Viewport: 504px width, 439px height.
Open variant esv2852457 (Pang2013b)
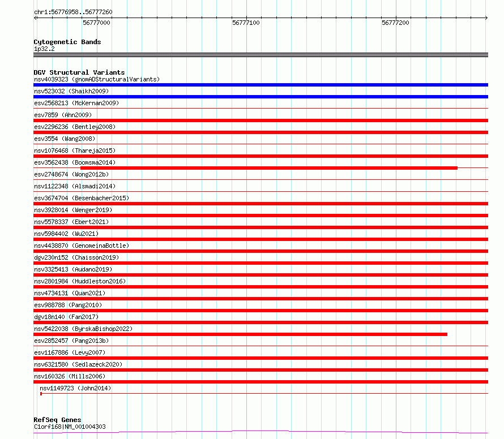71,341
